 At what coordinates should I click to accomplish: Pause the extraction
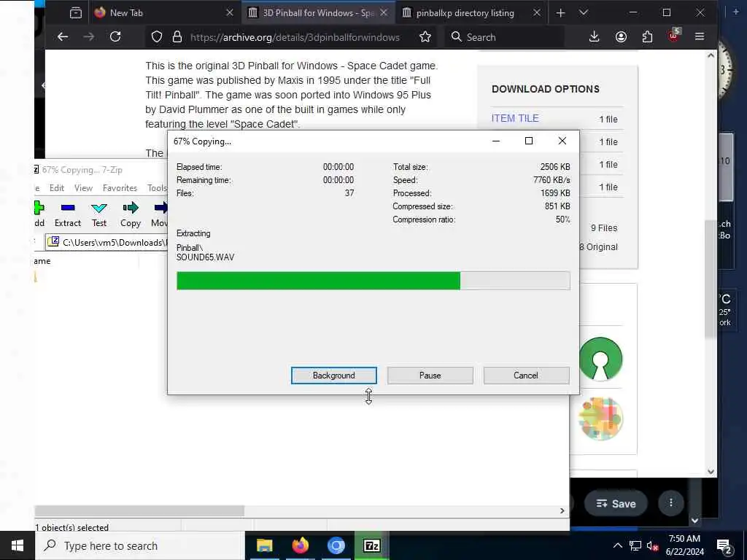click(x=430, y=376)
